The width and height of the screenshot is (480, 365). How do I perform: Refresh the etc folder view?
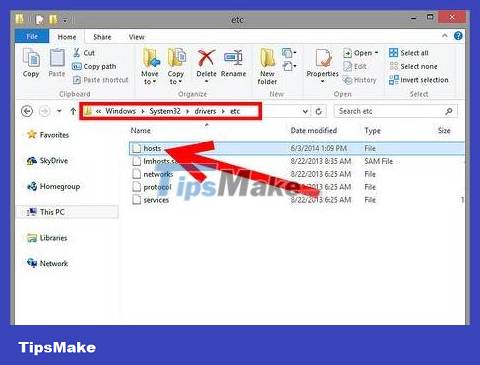pos(319,111)
